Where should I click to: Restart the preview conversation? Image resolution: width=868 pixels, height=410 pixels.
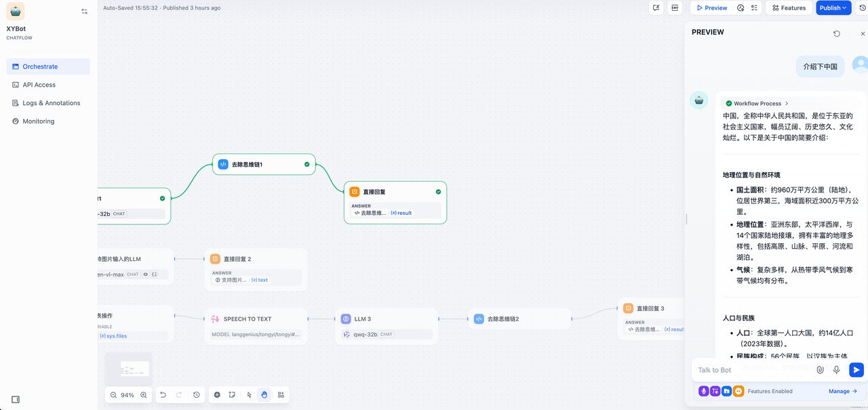(837, 33)
